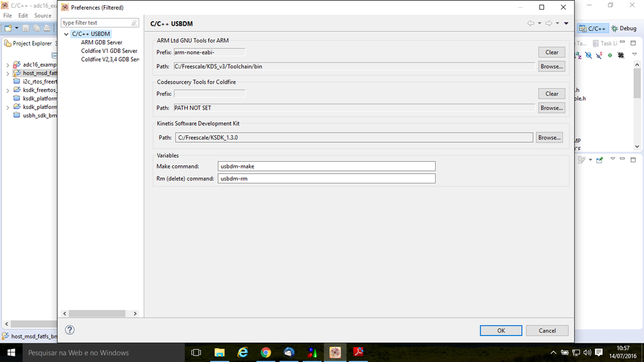644x362 pixels.
Task: Open Coldfire V2,3,4 GDB Server page
Action: [x=110, y=59]
